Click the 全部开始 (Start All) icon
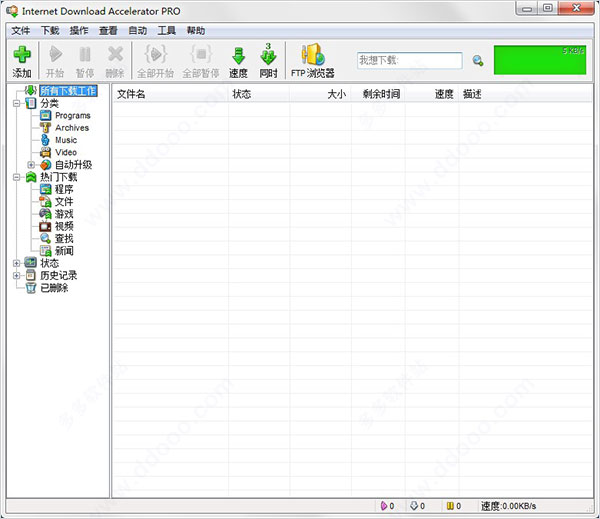This screenshot has height=519, width=600. coord(155,61)
